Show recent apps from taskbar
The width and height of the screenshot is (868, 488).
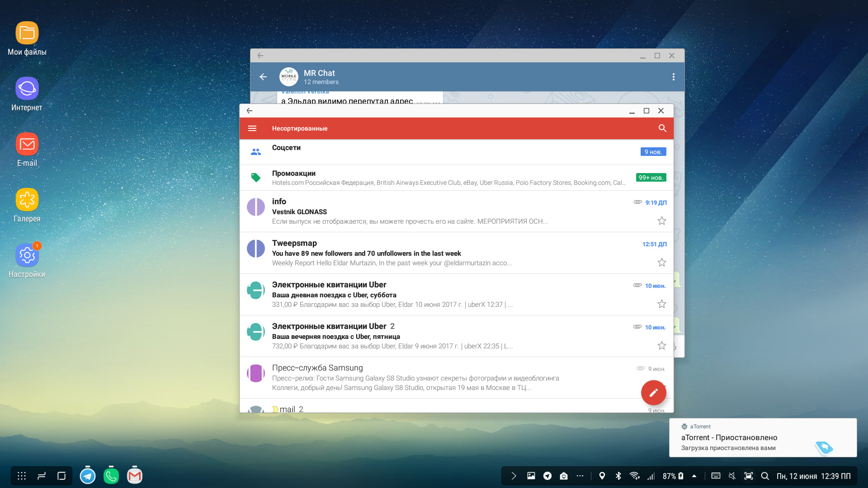coord(42,476)
